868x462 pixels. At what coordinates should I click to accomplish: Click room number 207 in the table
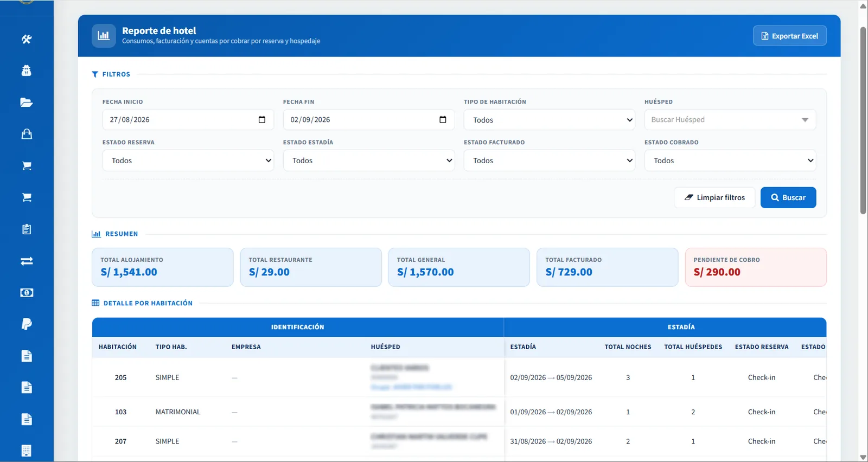pyautogui.click(x=120, y=441)
